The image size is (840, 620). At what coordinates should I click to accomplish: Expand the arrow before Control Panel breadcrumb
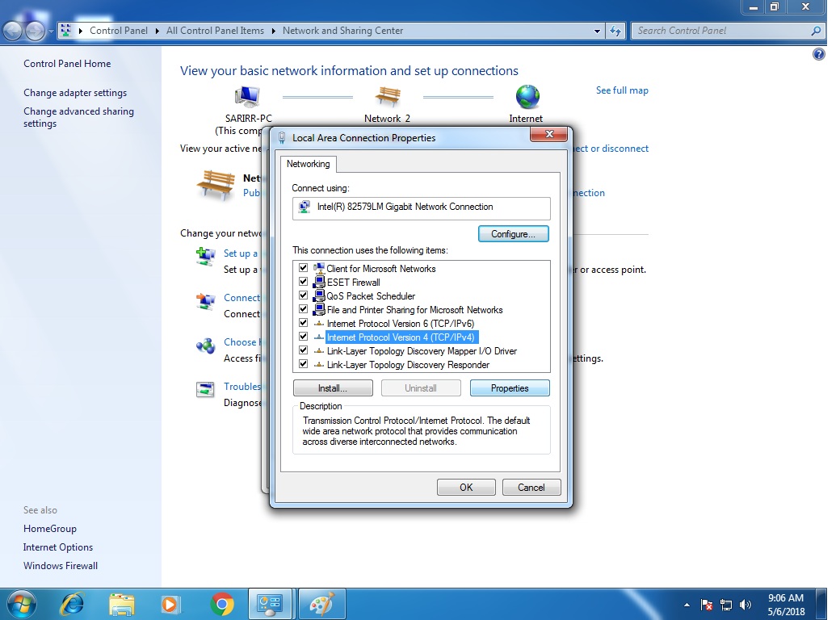pyautogui.click(x=80, y=31)
